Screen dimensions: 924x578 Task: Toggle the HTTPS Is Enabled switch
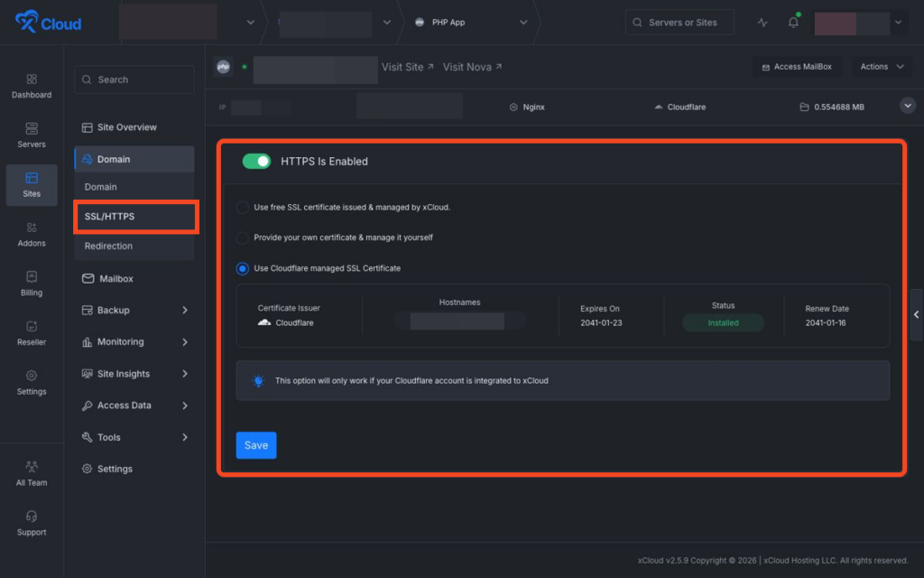pos(256,161)
